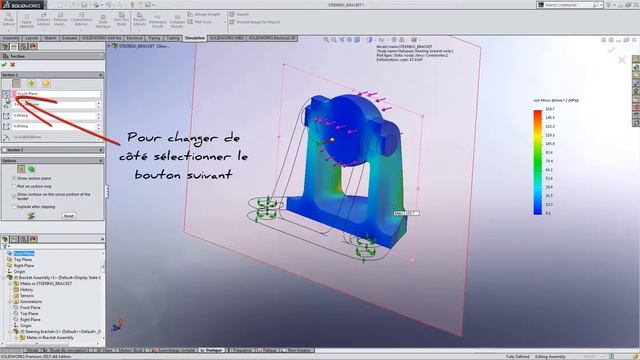Expand the Annotations tree node

point(11,302)
